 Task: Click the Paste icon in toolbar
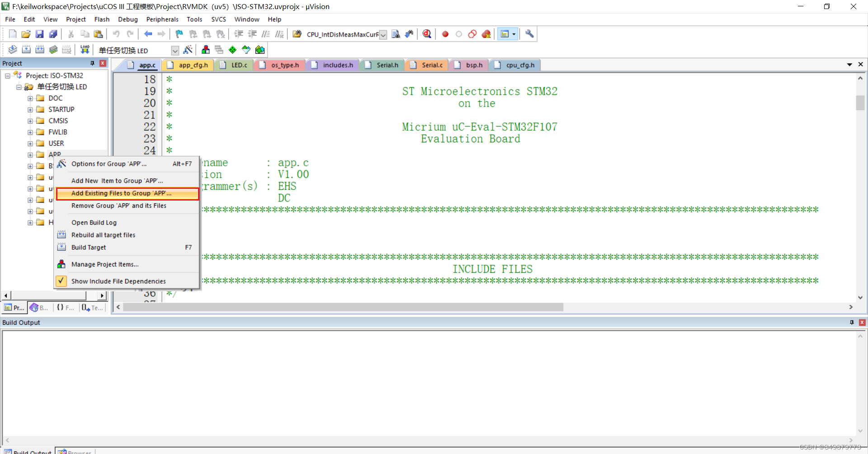click(x=98, y=34)
